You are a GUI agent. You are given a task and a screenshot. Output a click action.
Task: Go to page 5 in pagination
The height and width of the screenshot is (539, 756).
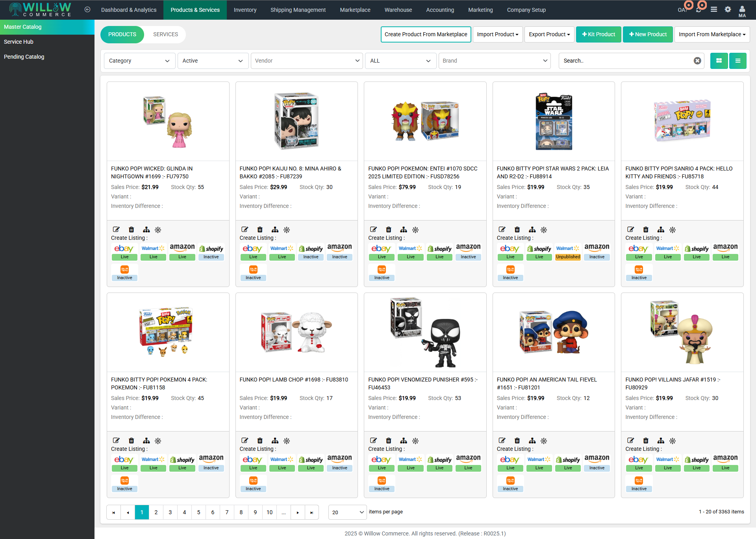(x=198, y=512)
